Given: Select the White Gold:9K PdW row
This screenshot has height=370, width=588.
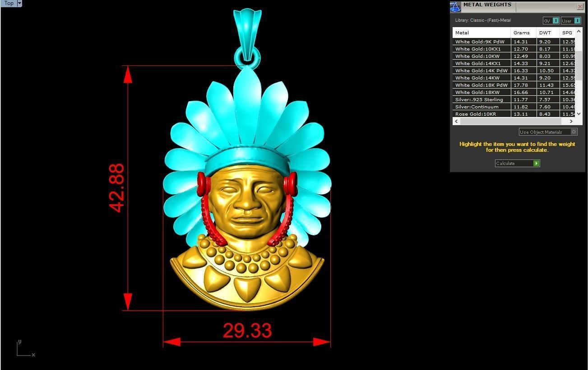Looking at the screenshot, I should tap(514, 42).
